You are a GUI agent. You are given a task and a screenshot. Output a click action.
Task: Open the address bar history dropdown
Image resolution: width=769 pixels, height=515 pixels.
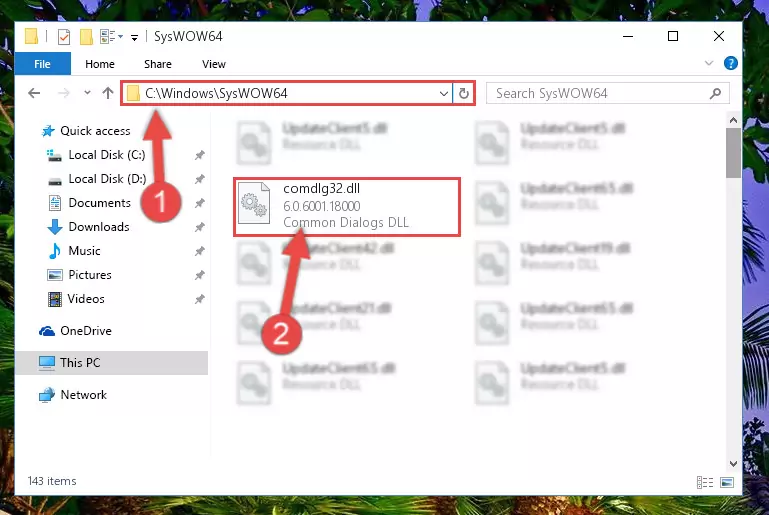click(444, 93)
